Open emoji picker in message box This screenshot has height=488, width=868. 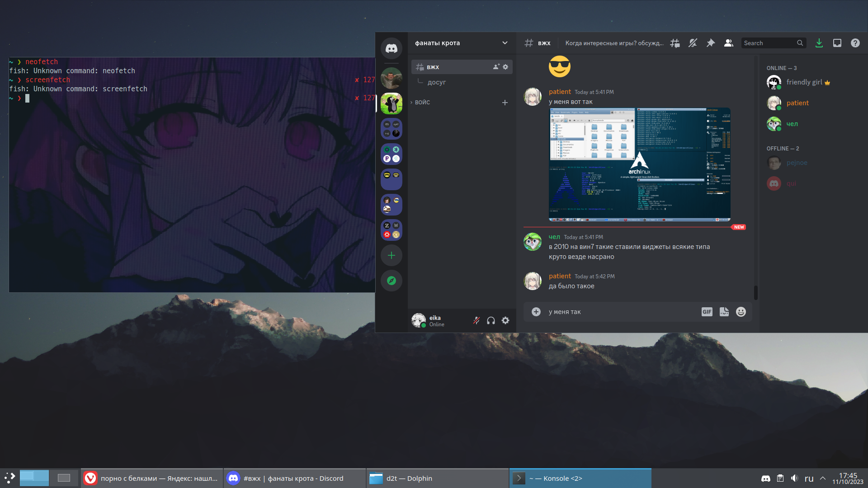click(741, 312)
